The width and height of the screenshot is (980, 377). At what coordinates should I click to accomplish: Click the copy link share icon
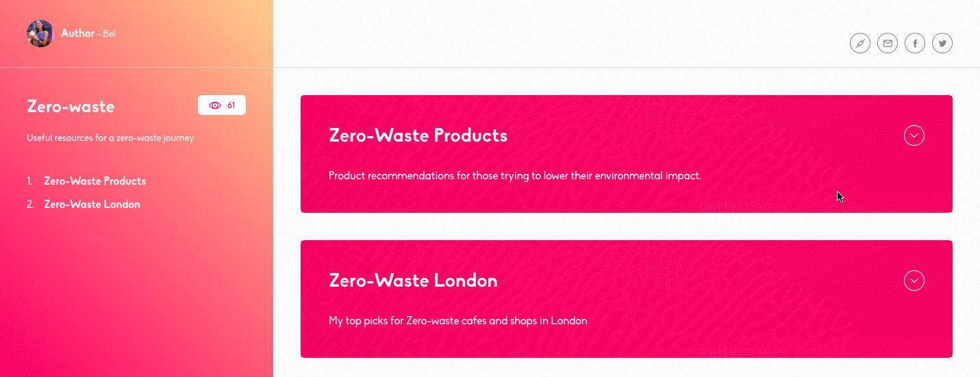click(x=860, y=44)
